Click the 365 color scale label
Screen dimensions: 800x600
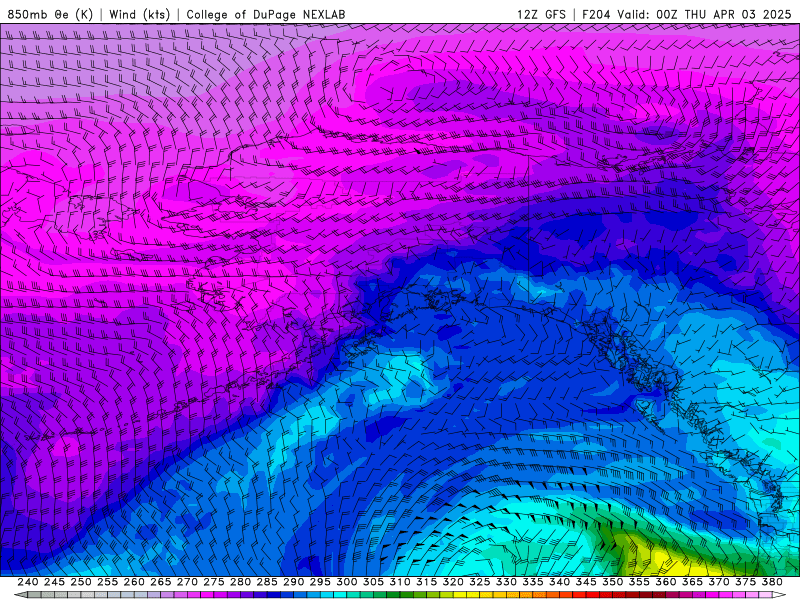pyautogui.click(x=692, y=582)
